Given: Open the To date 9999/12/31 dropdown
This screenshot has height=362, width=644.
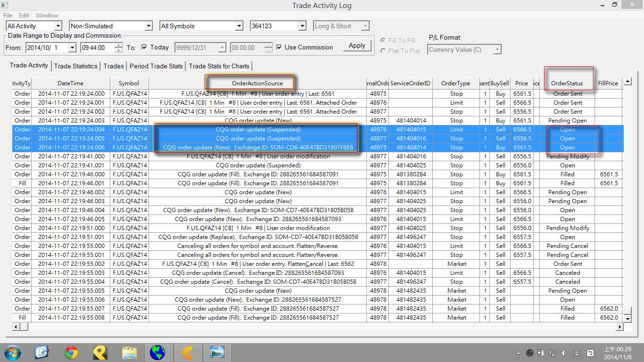Looking at the screenshot, I should pos(222,48).
